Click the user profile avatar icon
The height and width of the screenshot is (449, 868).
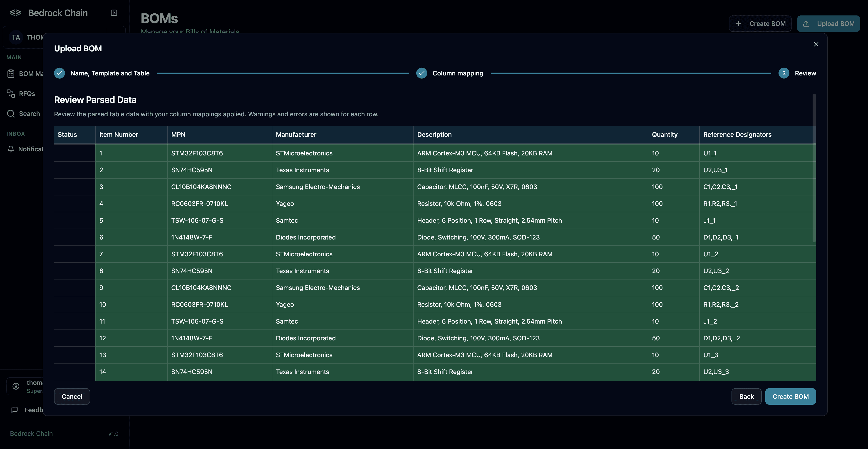(x=16, y=386)
